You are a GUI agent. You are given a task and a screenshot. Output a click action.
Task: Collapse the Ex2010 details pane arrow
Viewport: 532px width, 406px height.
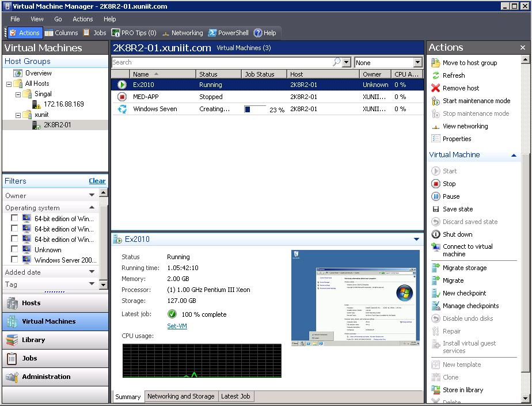point(416,240)
